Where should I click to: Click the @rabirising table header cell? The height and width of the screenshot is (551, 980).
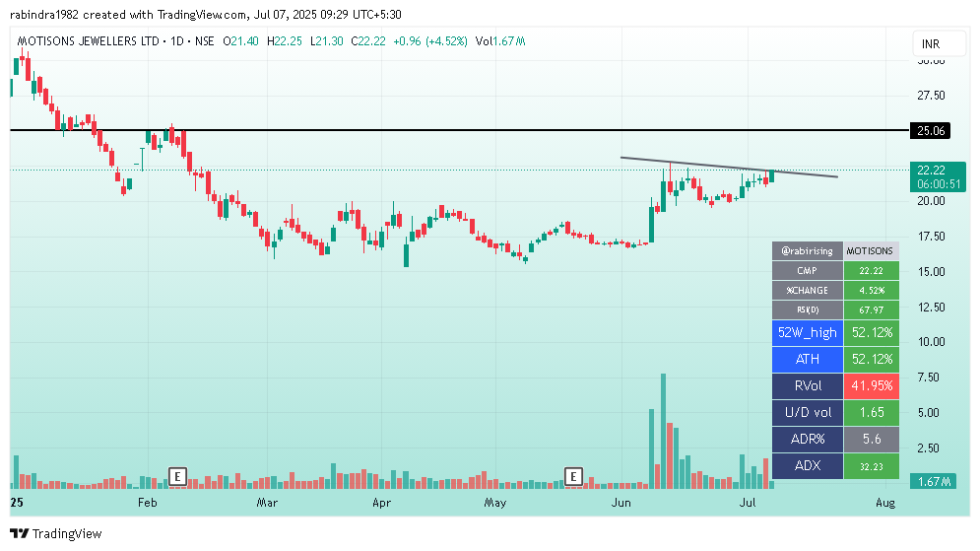tap(808, 250)
